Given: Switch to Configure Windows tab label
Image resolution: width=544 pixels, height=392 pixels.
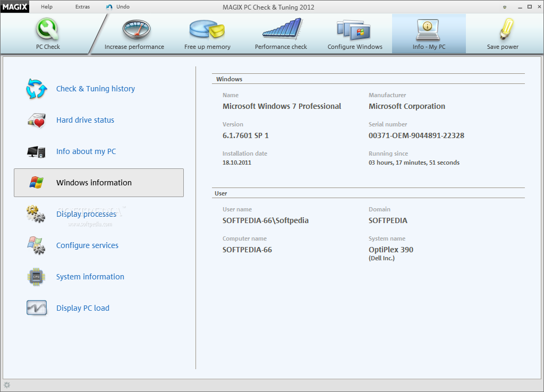Looking at the screenshot, I should point(355,47).
